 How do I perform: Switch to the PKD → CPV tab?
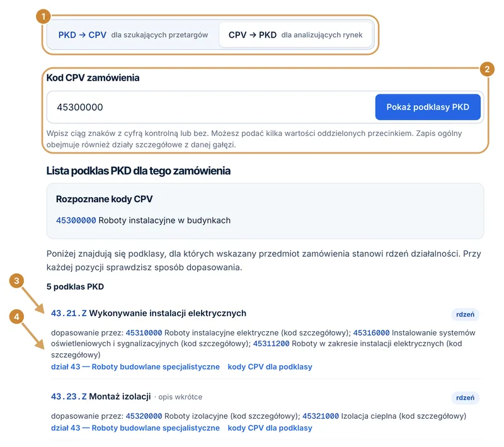[x=133, y=35]
